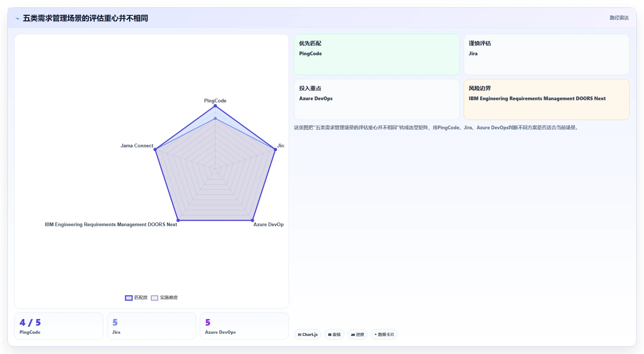644x354 pixels.
Task: Click the PingCode radar axis label
Action: 215,101
